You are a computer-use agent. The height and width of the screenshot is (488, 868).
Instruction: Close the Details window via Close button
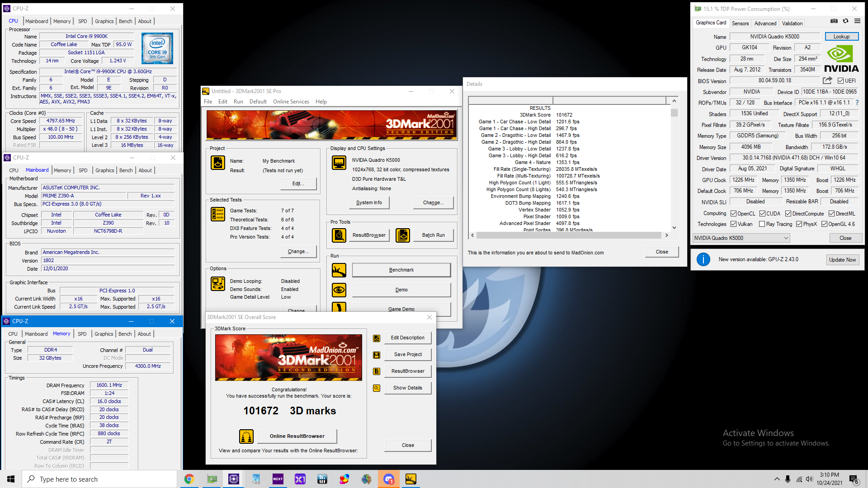pyautogui.click(x=662, y=252)
